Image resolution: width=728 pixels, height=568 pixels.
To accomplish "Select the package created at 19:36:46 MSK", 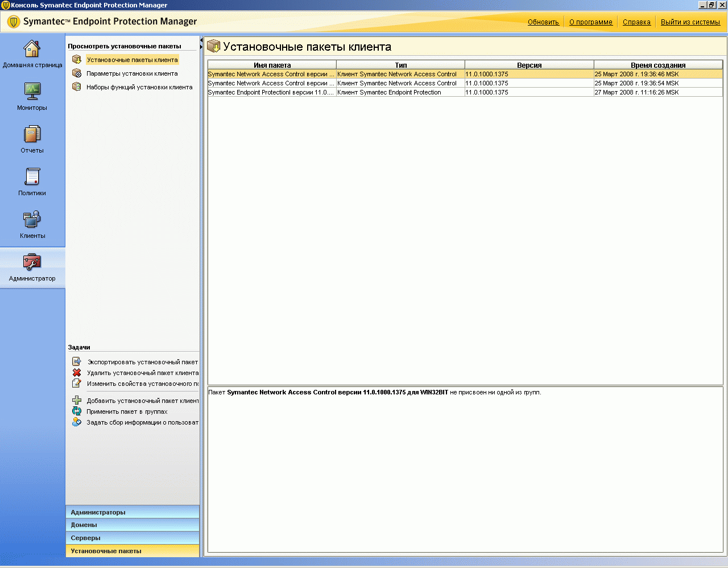I will click(465, 74).
